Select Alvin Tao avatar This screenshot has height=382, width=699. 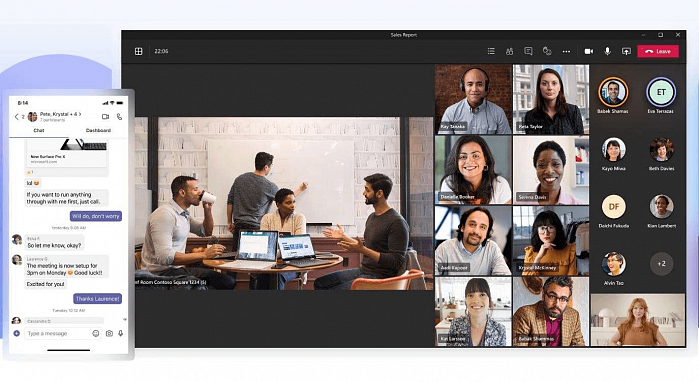pos(613,263)
